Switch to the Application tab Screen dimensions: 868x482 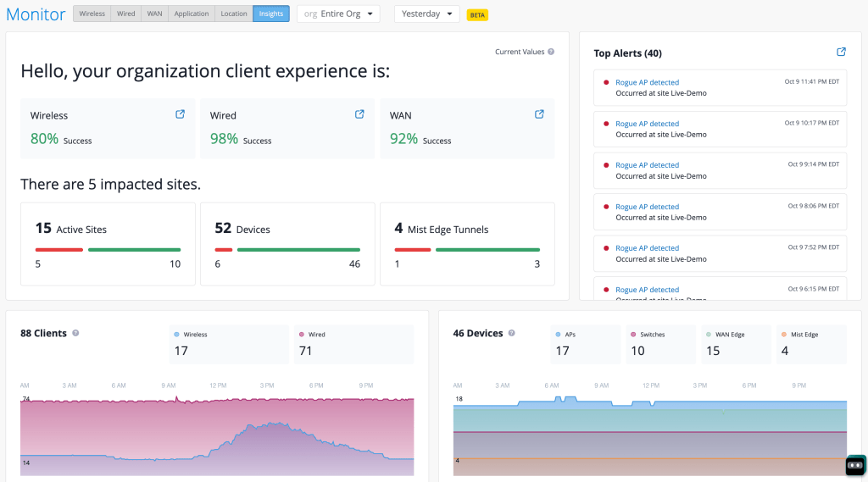[191, 14]
